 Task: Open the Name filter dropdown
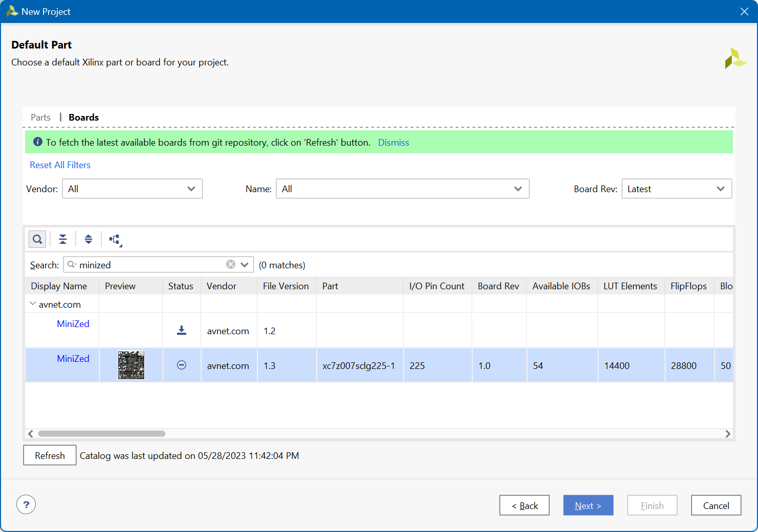(x=403, y=189)
